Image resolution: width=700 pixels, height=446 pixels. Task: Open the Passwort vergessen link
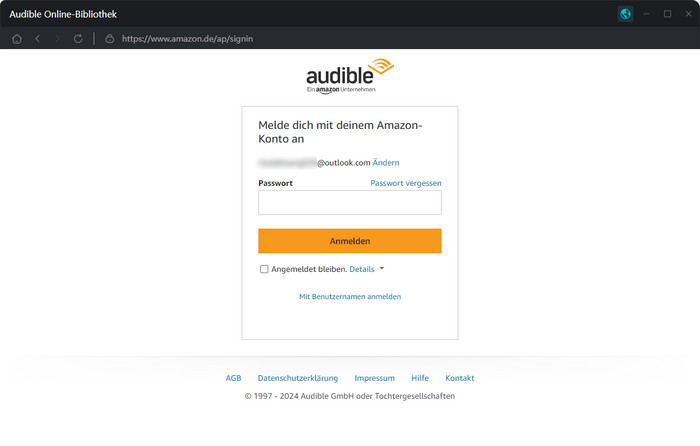tap(406, 183)
